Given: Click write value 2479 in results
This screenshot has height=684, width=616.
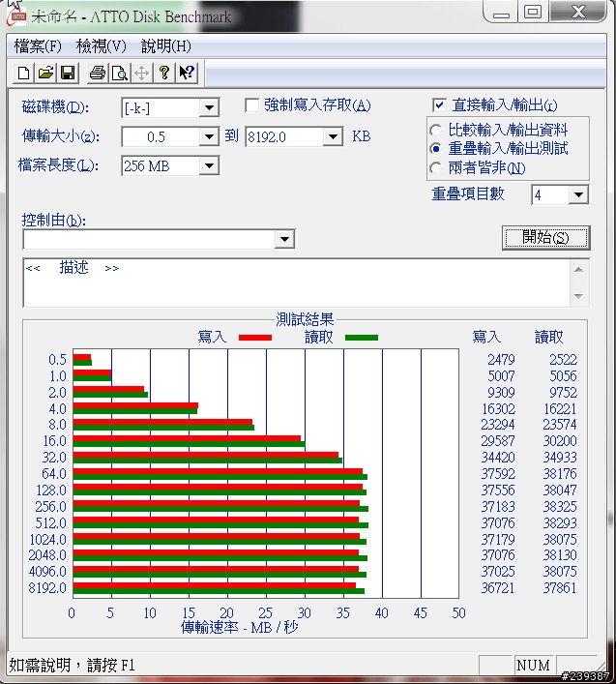Looking at the screenshot, I should (501, 360).
